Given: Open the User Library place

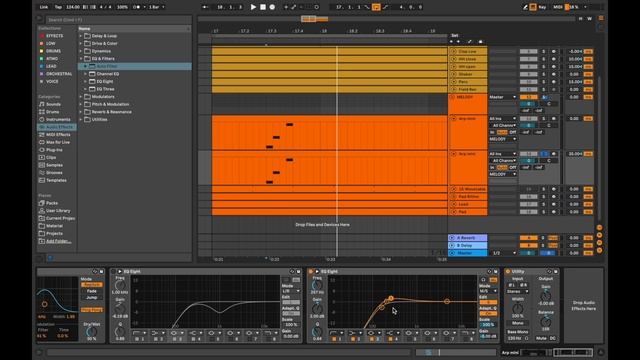Looking at the screenshot, I should pyautogui.click(x=58, y=211).
